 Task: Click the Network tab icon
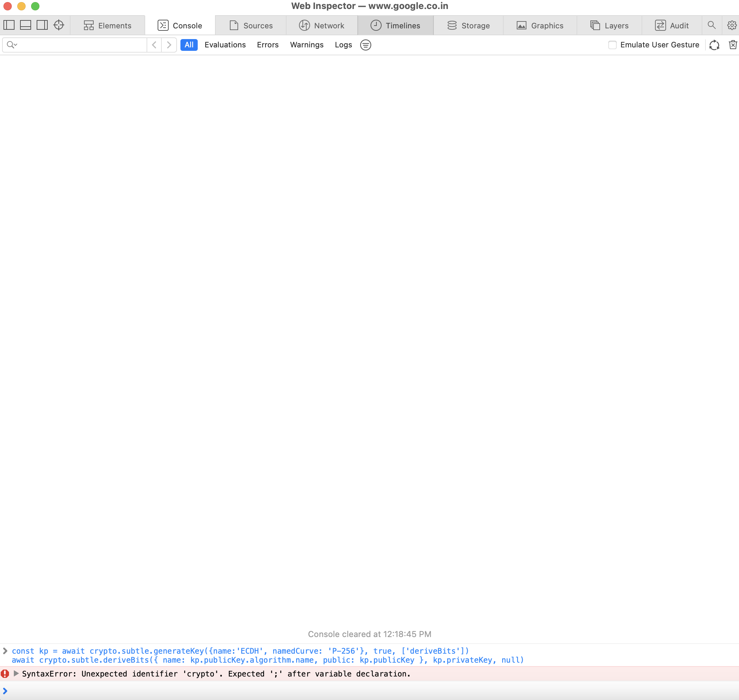tap(304, 25)
